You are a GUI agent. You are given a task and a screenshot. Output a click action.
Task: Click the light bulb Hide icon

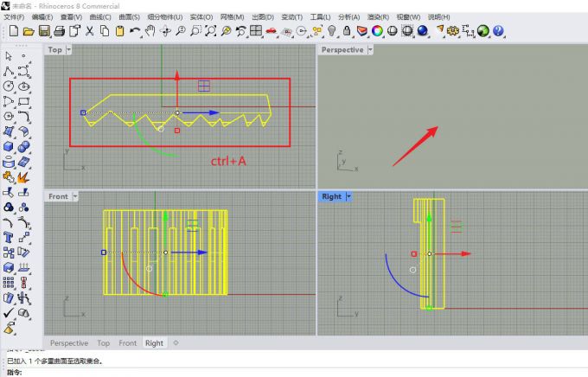point(331,31)
